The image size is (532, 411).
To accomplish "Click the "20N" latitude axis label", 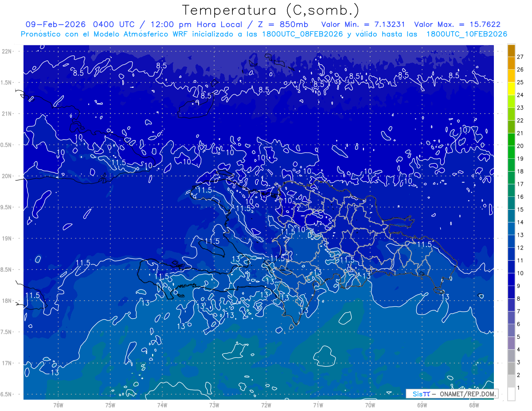I will click(x=8, y=176).
